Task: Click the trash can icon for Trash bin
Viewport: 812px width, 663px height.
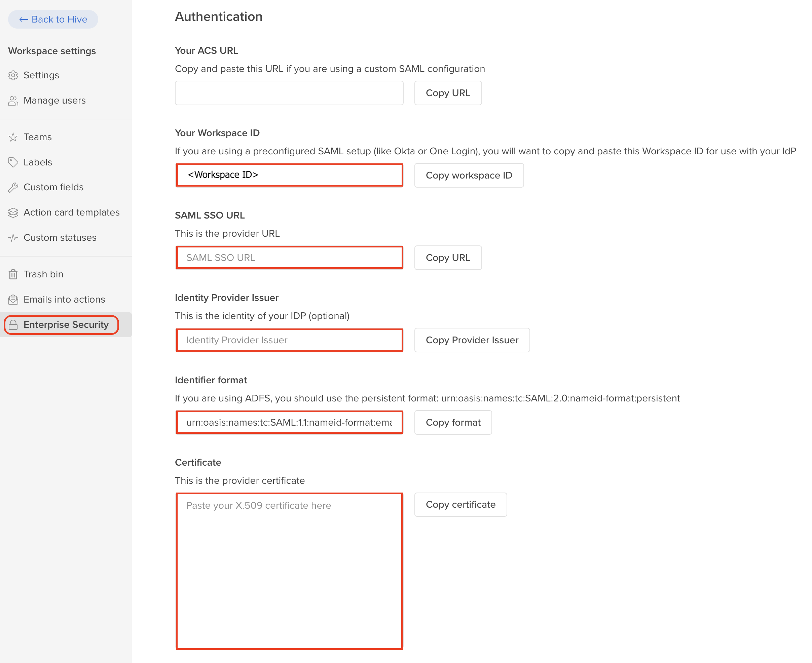Action: click(13, 274)
